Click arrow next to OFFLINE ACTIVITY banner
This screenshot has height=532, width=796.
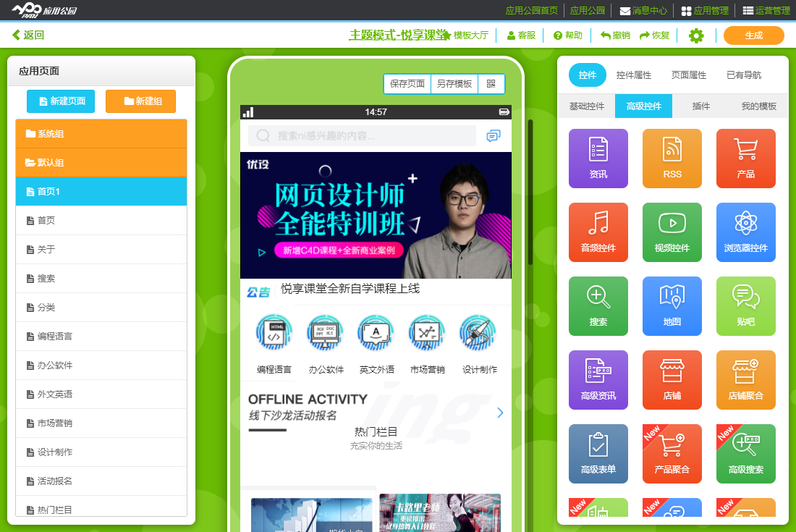(x=500, y=413)
